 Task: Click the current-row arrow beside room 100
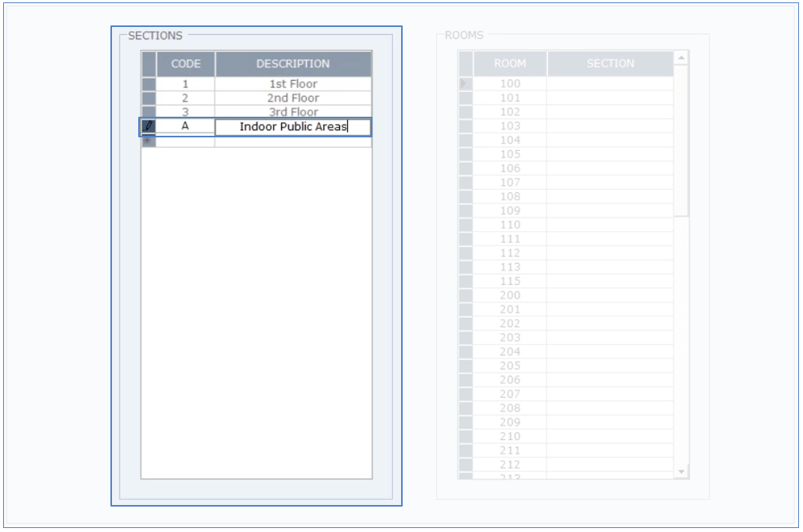465,83
